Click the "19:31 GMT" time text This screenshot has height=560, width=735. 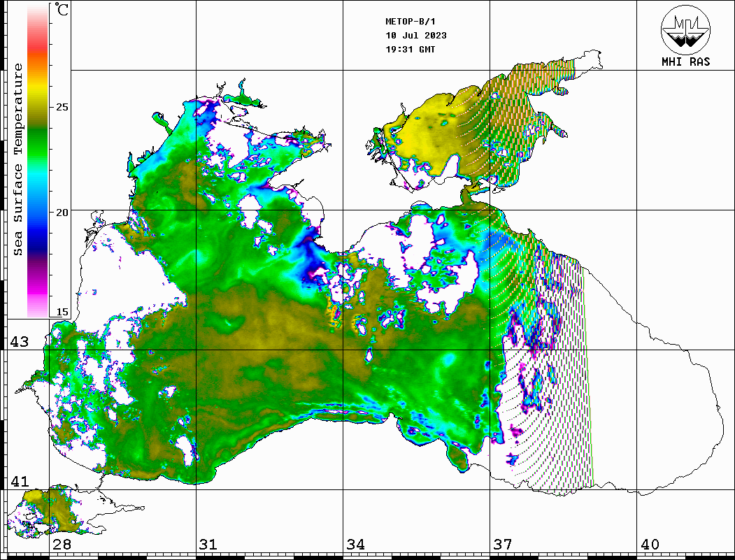[411, 49]
